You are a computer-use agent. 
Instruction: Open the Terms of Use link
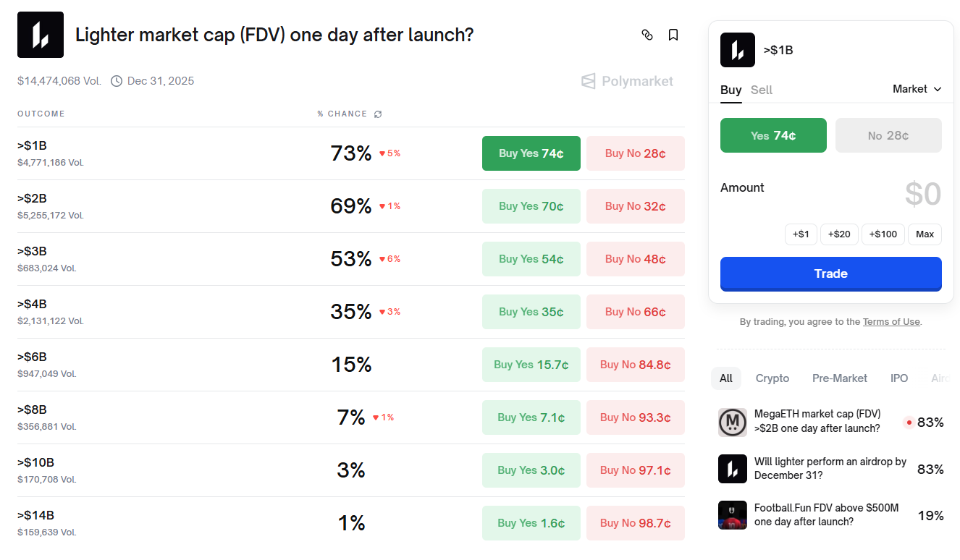click(891, 321)
